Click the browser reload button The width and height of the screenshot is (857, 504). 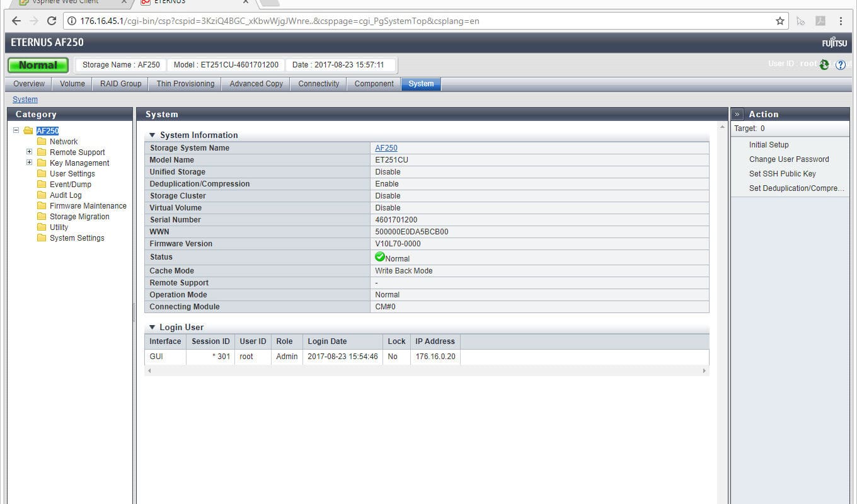coord(52,21)
